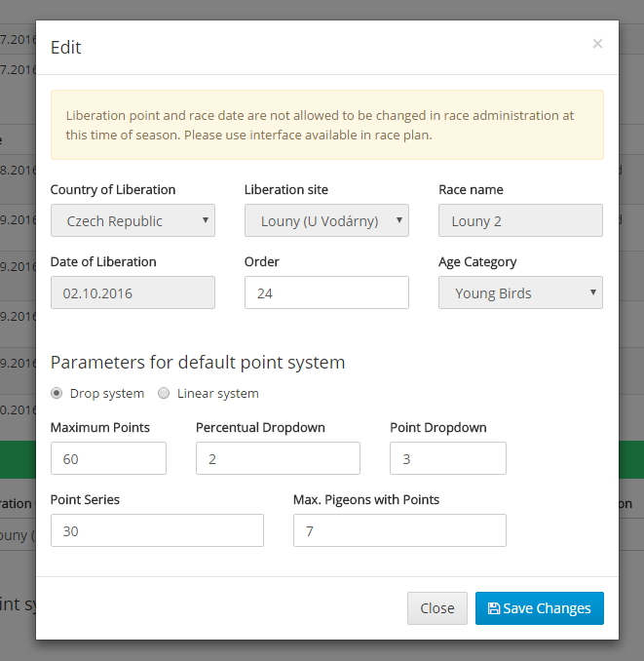Click the floppy disk save icon
644x661 pixels.
493,608
